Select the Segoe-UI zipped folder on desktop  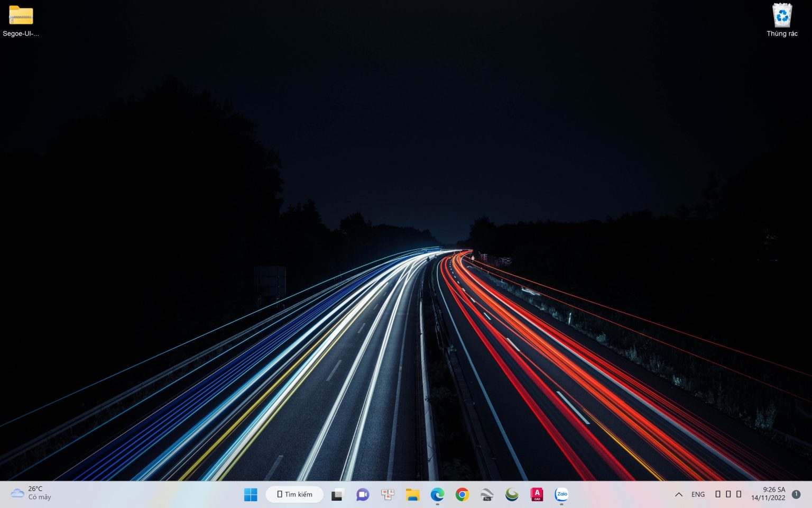[21, 21]
